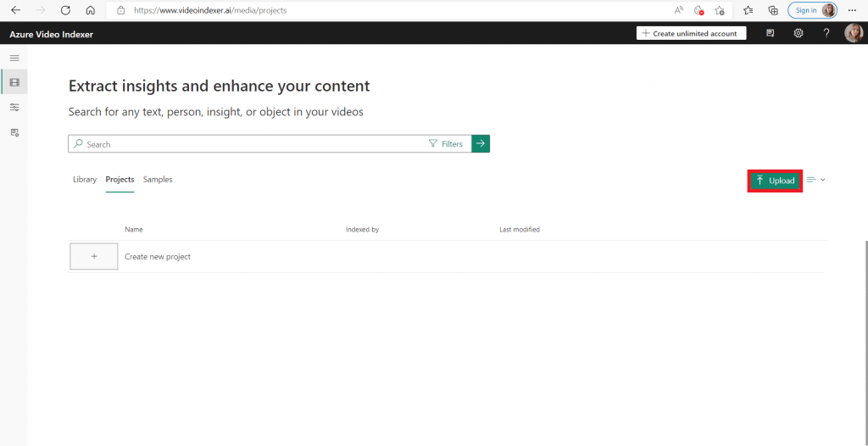Open model customization sidebar icon
Screen dimensions: 868x446
click(x=14, y=107)
